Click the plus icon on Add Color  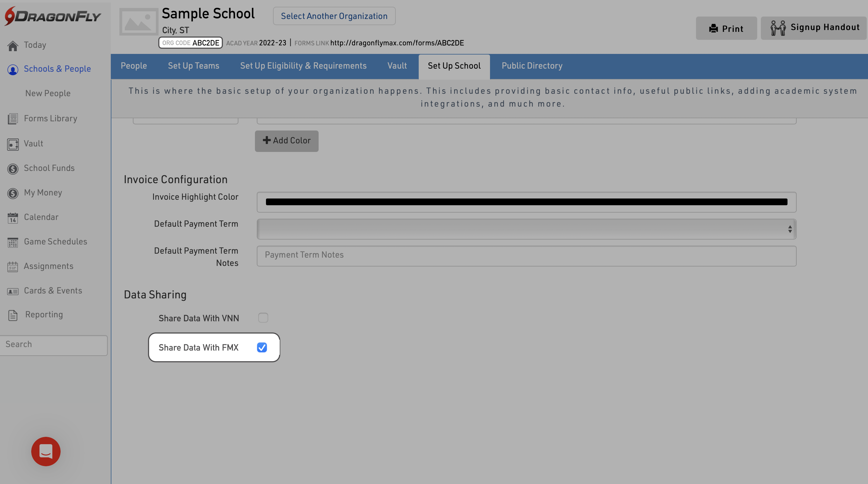[267, 140]
